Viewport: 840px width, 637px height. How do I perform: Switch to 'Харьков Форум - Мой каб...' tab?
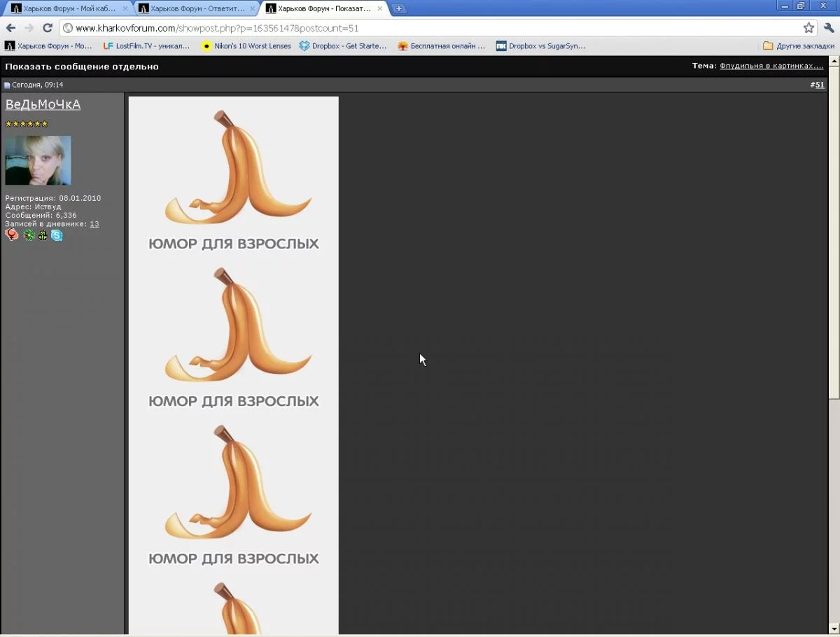69,8
